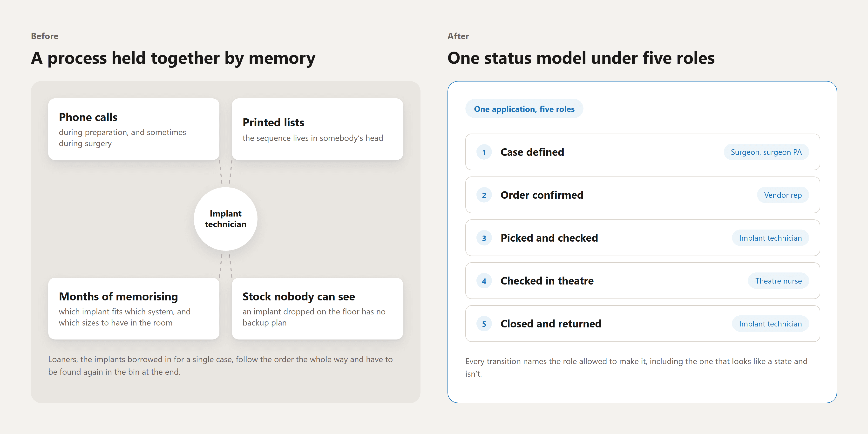
Task: Click the step number 1 badge
Action: coord(484,152)
